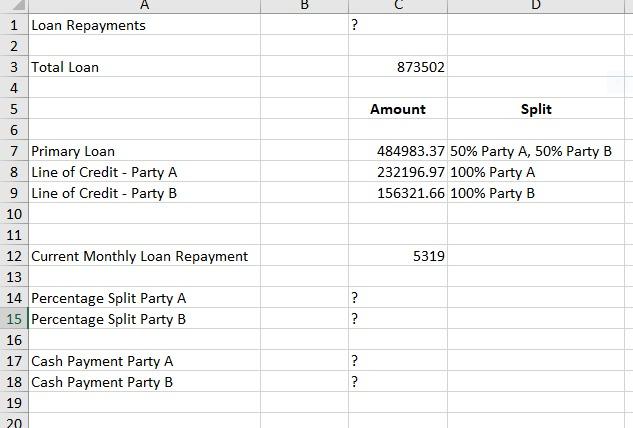The width and height of the screenshot is (633, 428).
Task: Select row 9 via its row header
Action: click(14, 193)
